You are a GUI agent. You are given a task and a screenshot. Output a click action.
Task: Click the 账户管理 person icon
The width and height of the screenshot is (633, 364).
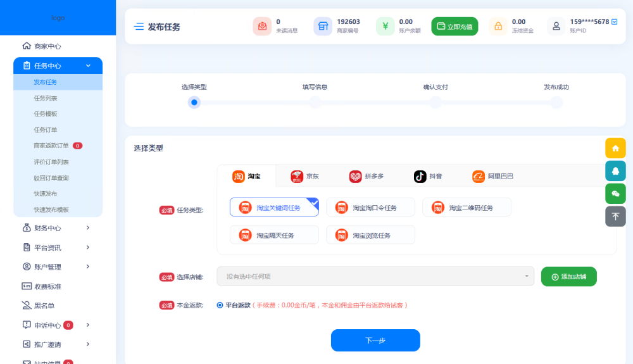pyautogui.click(x=27, y=267)
